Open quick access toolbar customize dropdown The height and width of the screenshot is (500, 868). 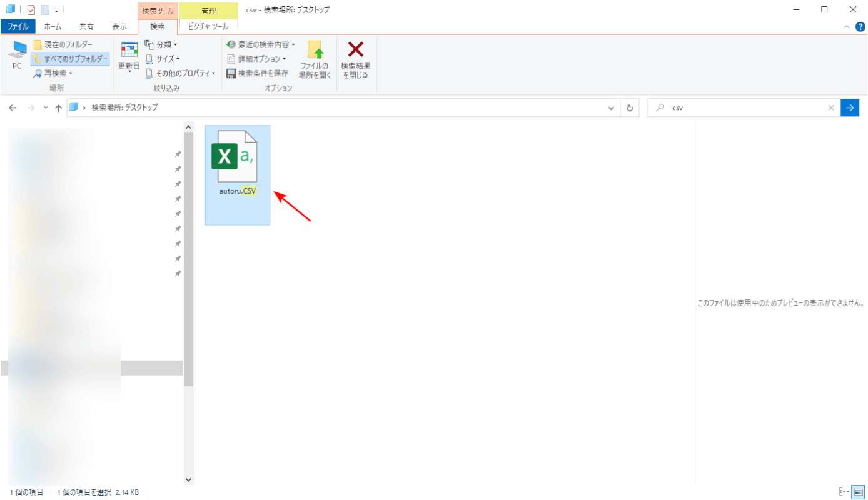click(56, 10)
